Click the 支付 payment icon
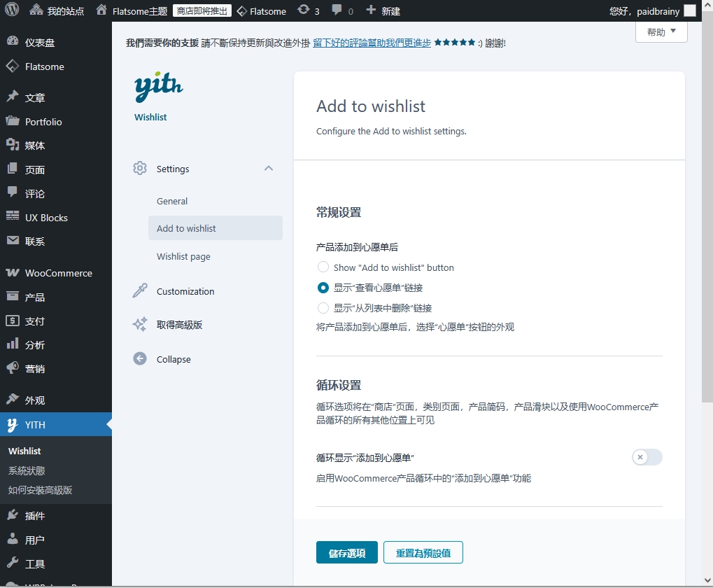The width and height of the screenshot is (713, 588). click(13, 321)
